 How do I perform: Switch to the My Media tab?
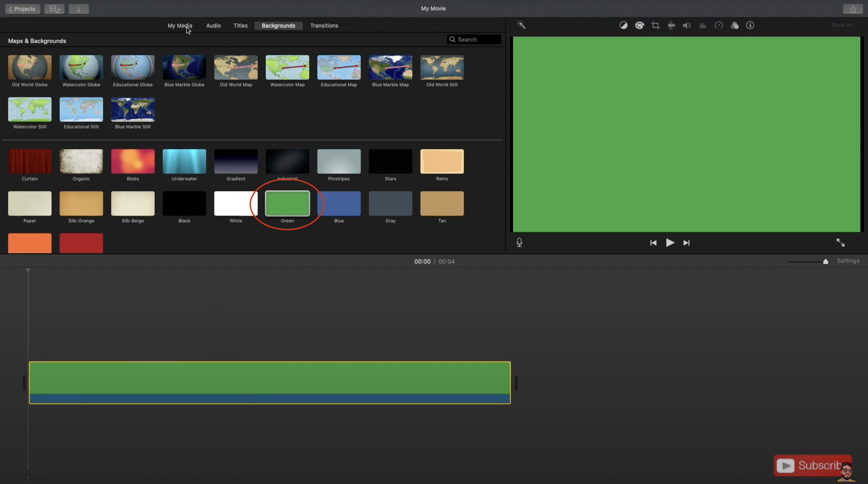[180, 25]
